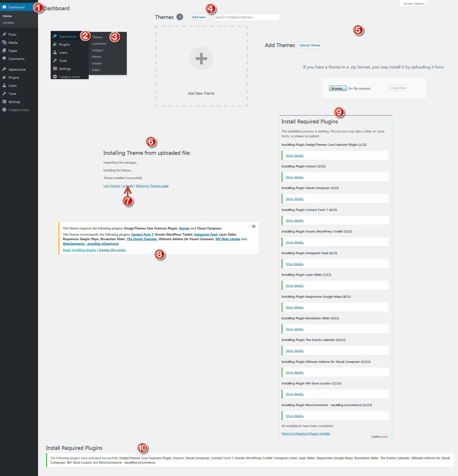Open Comments using the speech bubble icon

pos(5,58)
